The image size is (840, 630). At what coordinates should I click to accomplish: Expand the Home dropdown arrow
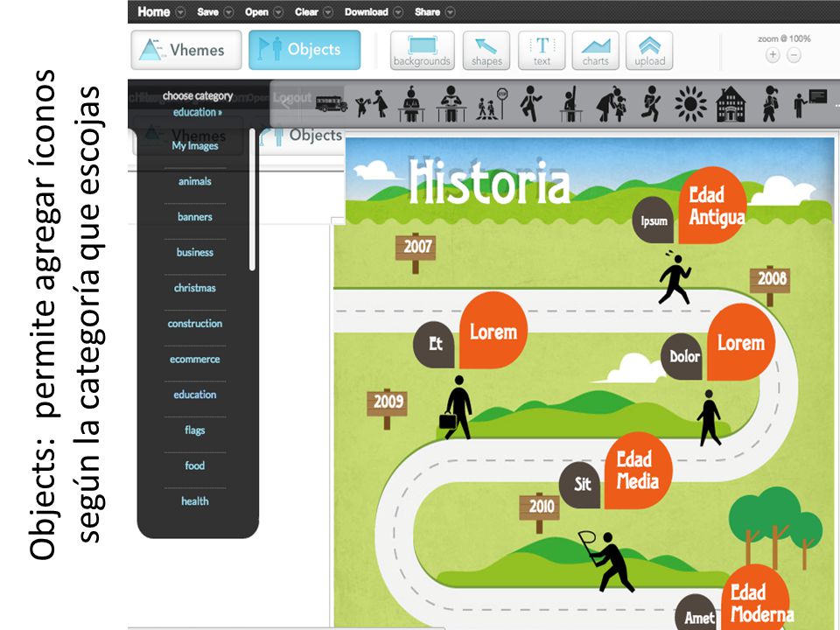pos(180,12)
